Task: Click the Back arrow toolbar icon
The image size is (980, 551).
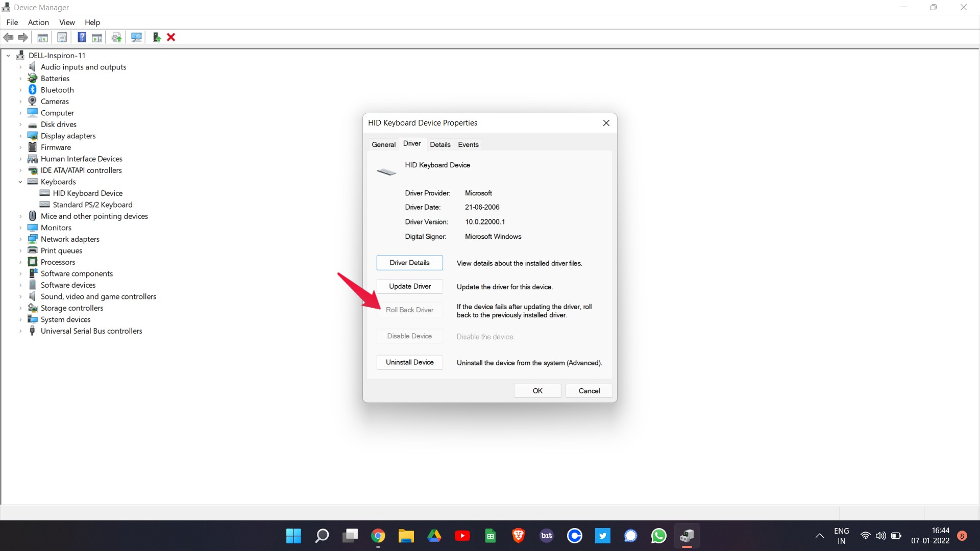Action: point(8,37)
